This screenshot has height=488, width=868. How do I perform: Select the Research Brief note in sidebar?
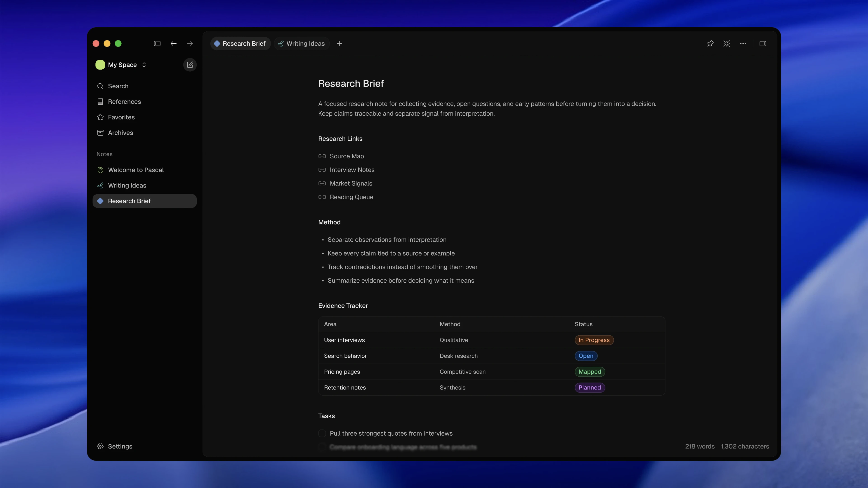tap(145, 201)
